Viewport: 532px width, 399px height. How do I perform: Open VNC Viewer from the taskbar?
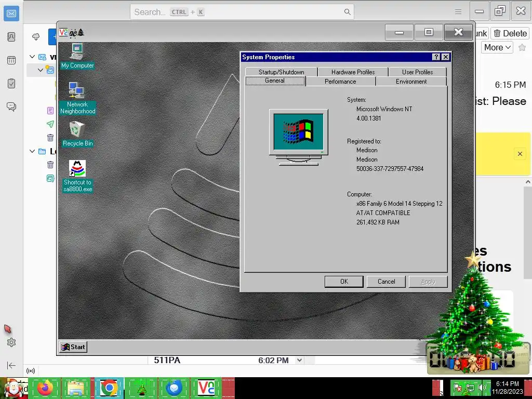pyautogui.click(x=206, y=388)
